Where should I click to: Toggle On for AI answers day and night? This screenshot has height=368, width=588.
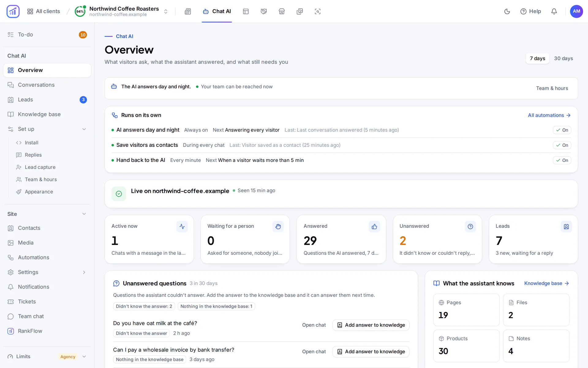pyautogui.click(x=562, y=130)
